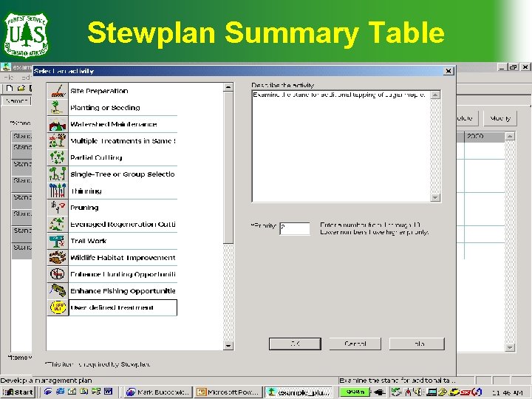Open Internet Explorer from the quick launch

60,392
